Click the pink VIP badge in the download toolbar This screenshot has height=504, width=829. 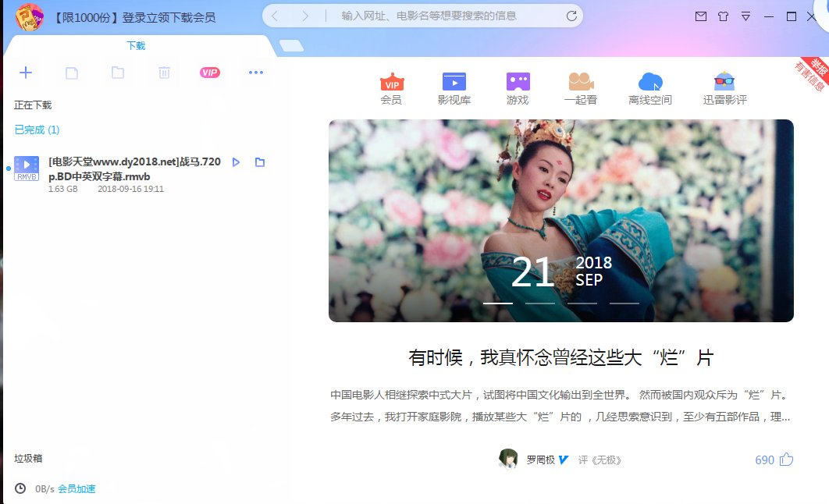point(208,72)
